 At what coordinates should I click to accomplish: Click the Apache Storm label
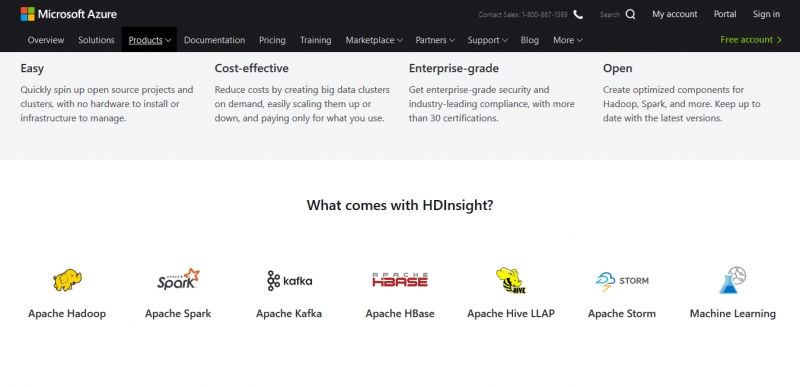tap(622, 314)
